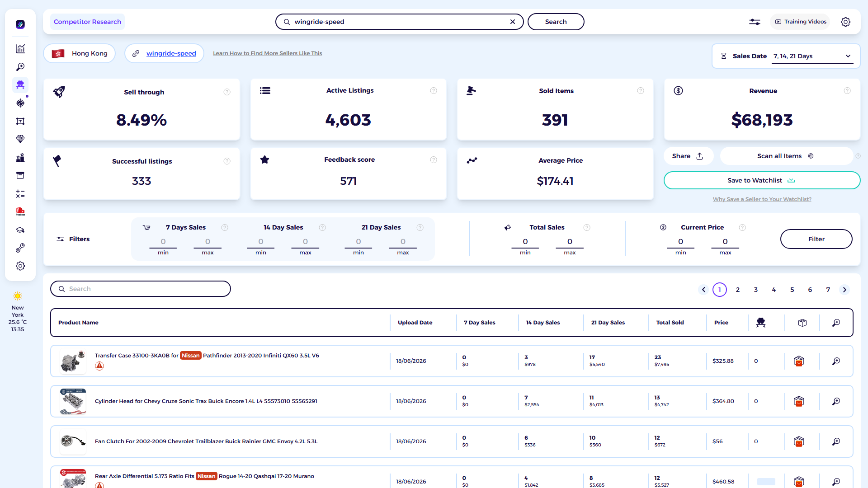Expand Sales Date 7, 14, 21 Days dropdown
The width and height of the screenshot is (868, 488).
click(812, 56)
